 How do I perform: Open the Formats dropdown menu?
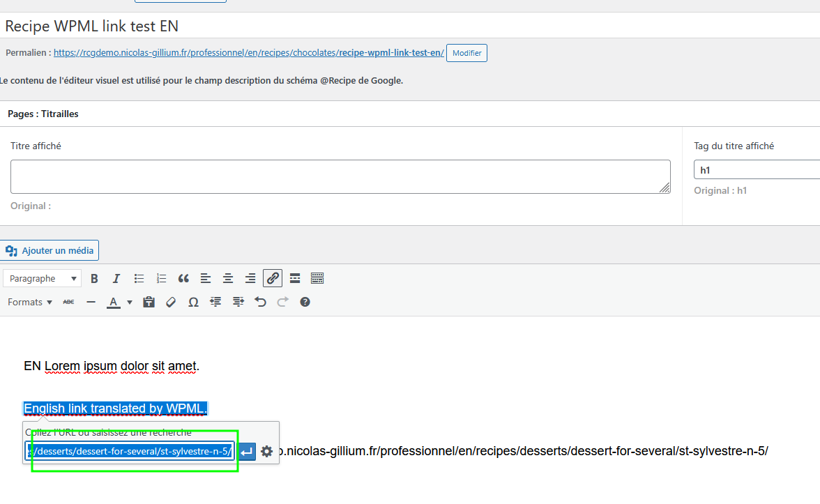[30, 303]
